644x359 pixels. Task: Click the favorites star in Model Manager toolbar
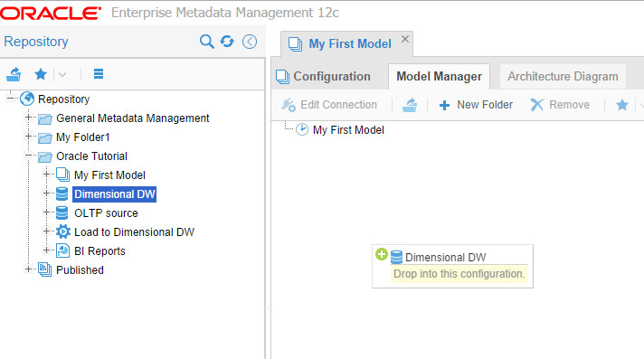(x=622, y=105)
